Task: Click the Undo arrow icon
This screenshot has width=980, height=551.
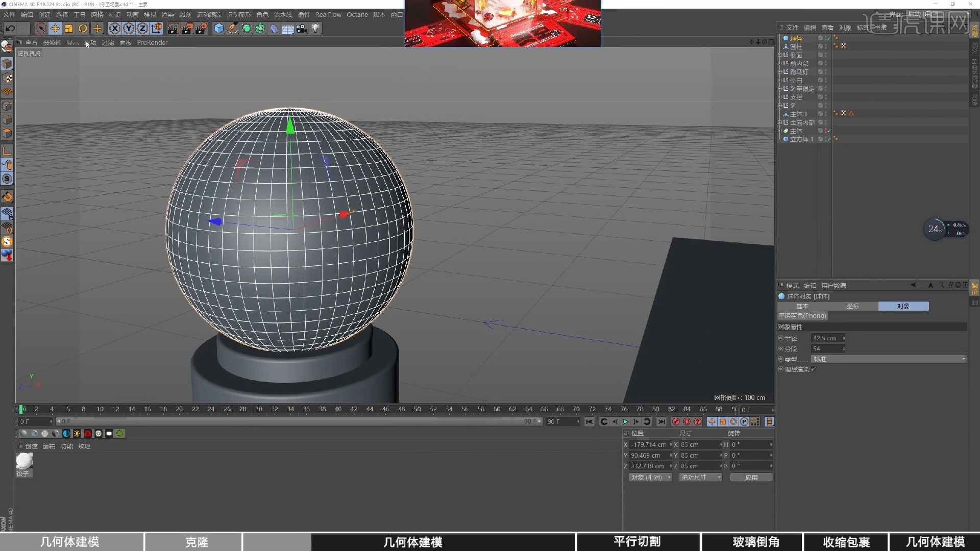Action: 10,29
